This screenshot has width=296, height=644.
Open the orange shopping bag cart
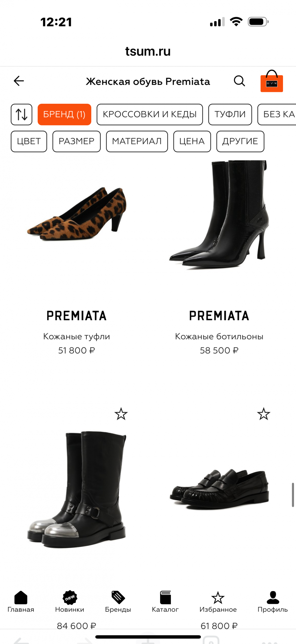(272, 81)
